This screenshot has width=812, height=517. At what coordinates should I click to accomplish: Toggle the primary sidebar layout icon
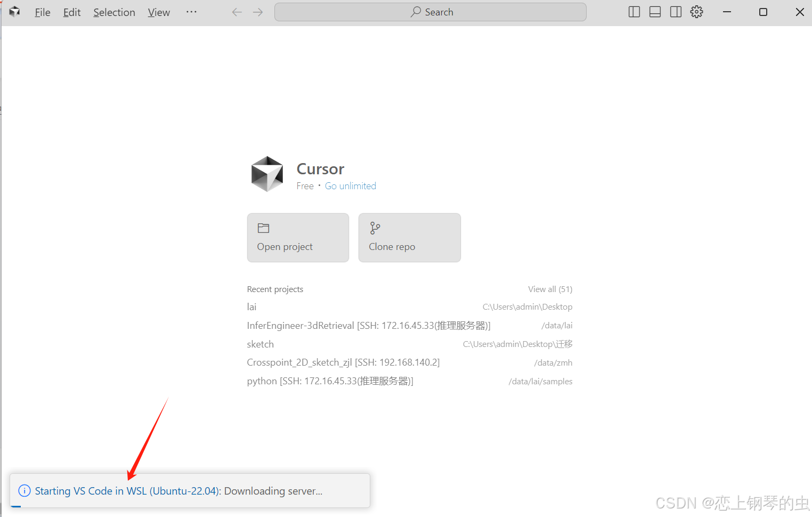[634, 12]
